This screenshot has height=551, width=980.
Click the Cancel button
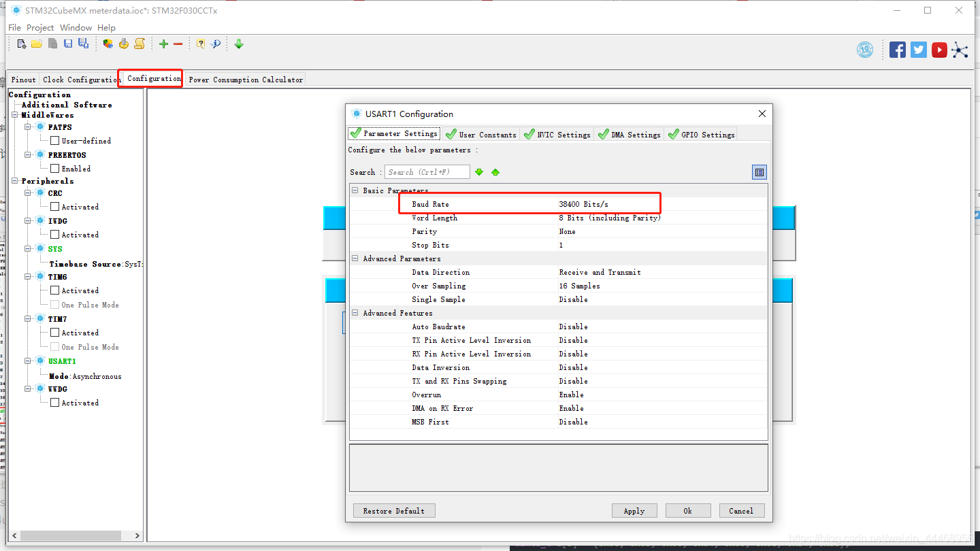point(741,511)
